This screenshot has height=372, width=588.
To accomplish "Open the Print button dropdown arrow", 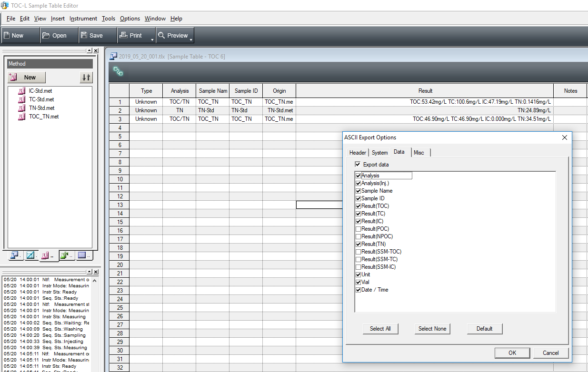I will [152, 40].
